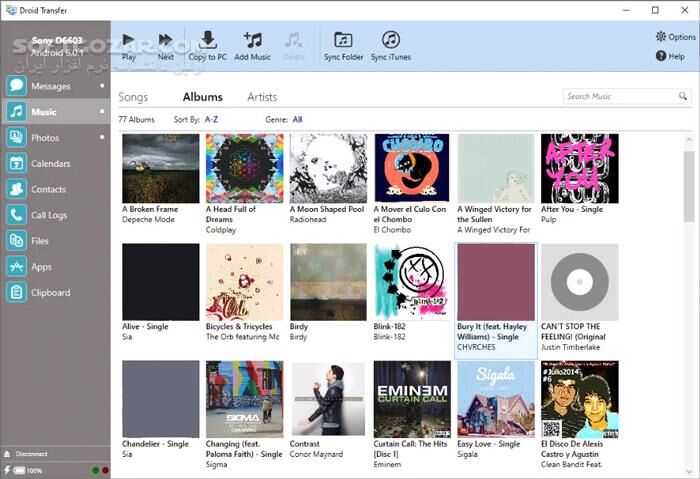Screen dimensions: 700x479
Task: Select the Eminem Curtain Call album cover
Action: 411,399
